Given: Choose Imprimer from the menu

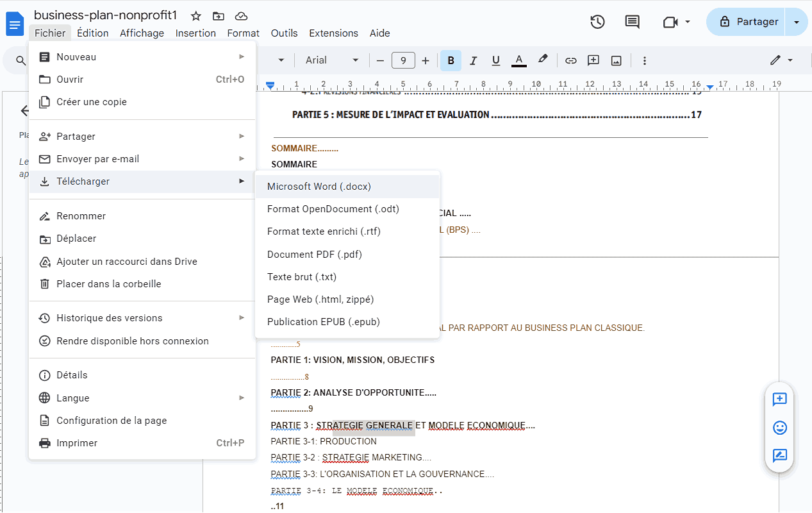Looking at the screenshot, I should pos(142,443).
